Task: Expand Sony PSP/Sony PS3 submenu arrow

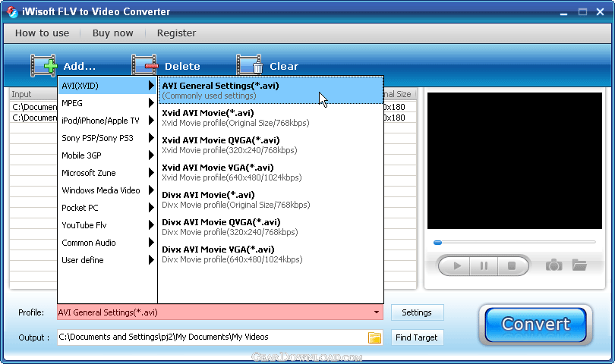Action: (x=151, y=138)
